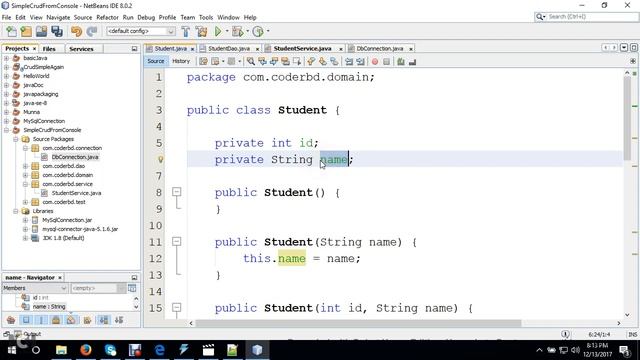Open the Run Project dropdown arrow
The width and height of the screenshot is (640, 360).
(x=226, y=31)
